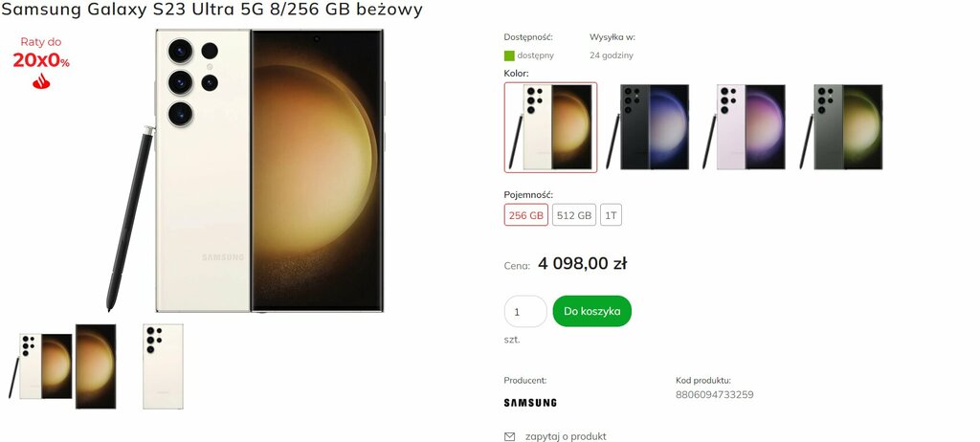Screen dimensions: 980x442
Task: Add product with Do koszyka button
Action: pos(591,311)
